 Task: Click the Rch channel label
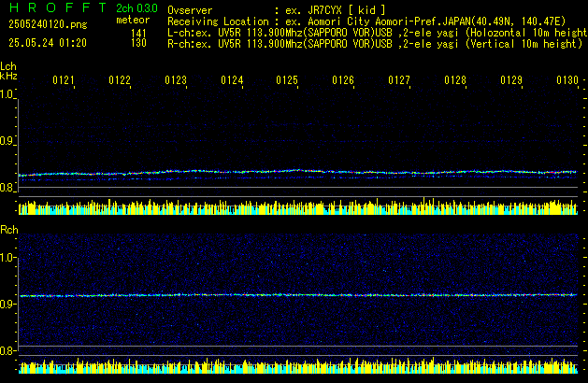(x=9, y=230)
